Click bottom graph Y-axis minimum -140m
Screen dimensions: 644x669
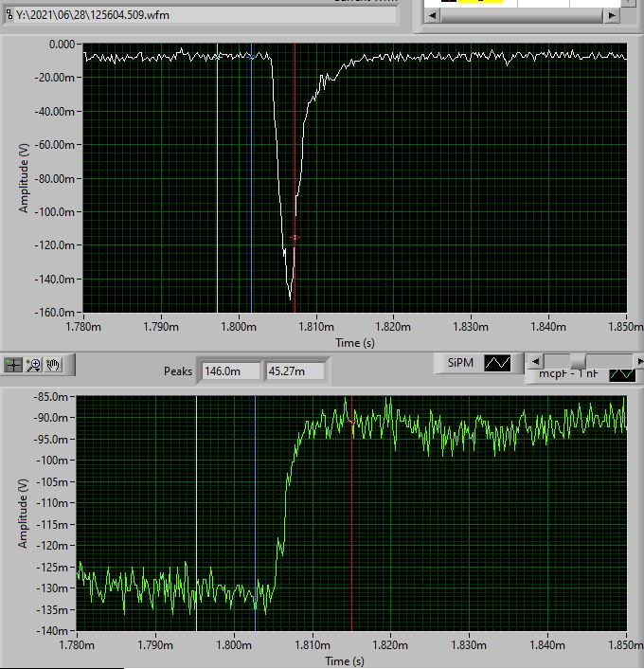52,630
